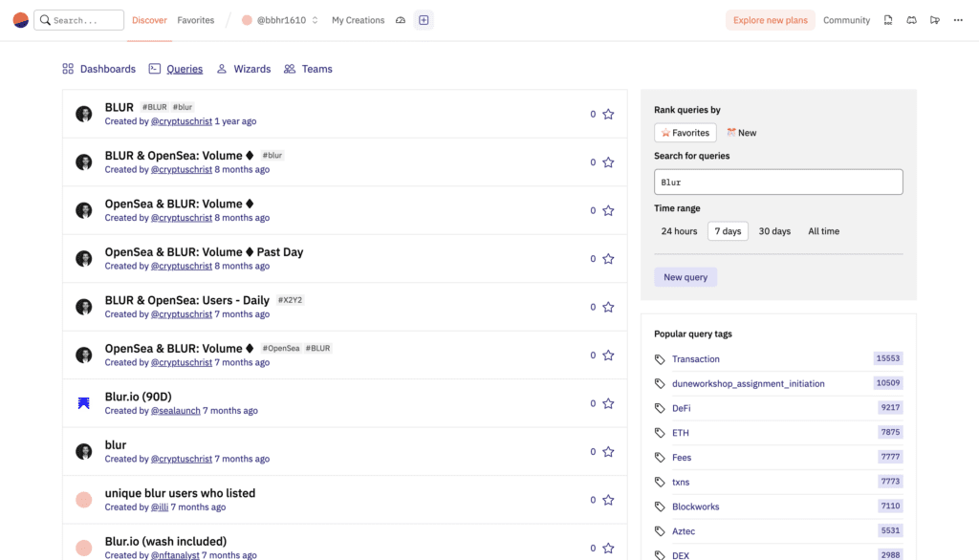Open the duneworkshop_assignment_initiation tag
Image resolution: width=979 pixels, height=560 pixels.
(x=748, y=383)
